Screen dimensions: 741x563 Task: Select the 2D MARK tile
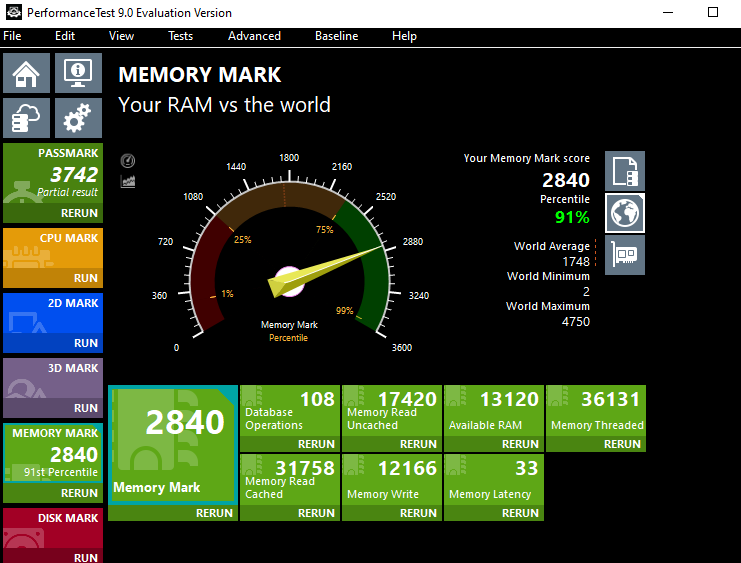(x=53, y=313)
